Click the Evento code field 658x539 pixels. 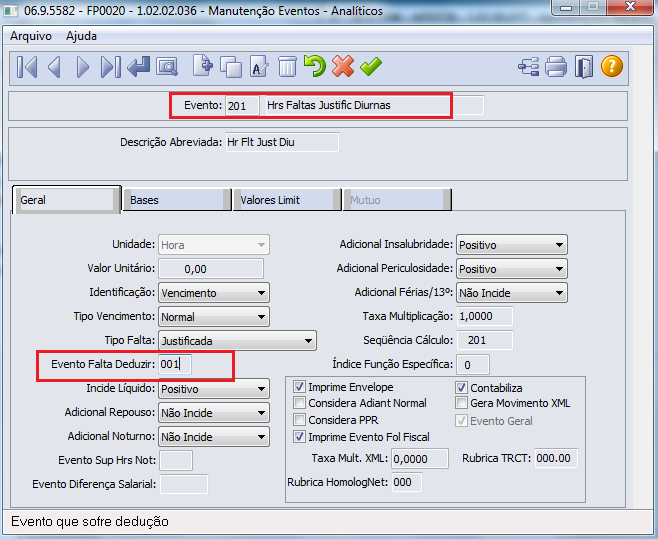pyautogui.click(x=242, y=105)
